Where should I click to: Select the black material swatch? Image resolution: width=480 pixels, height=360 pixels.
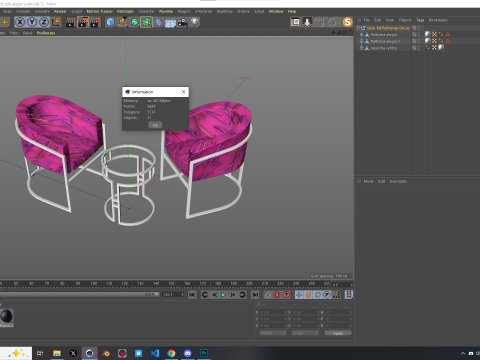(7, 316)
